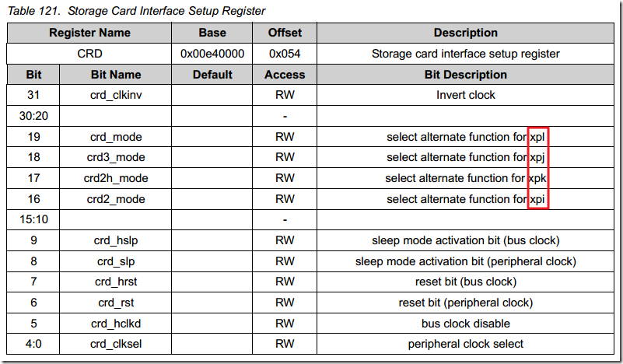This screenshot has width=623, height=364.
Task: Click the crd2_mode bit name
Action: 114,199
